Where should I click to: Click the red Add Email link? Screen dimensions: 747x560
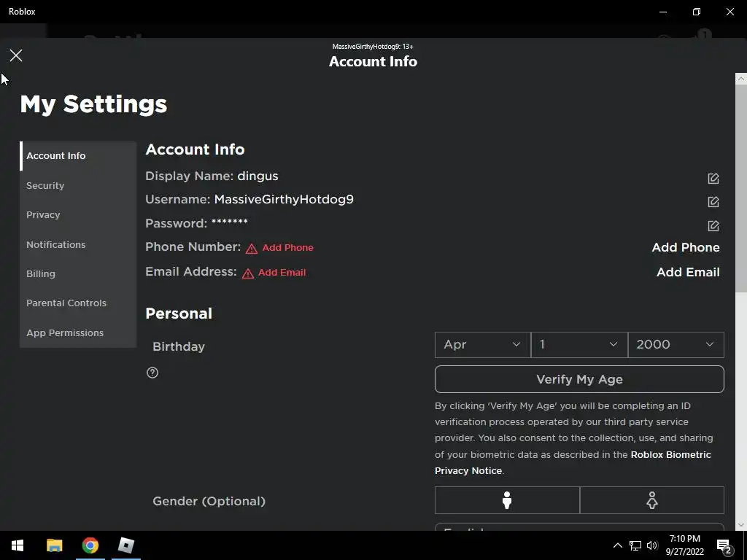[282, 273]
